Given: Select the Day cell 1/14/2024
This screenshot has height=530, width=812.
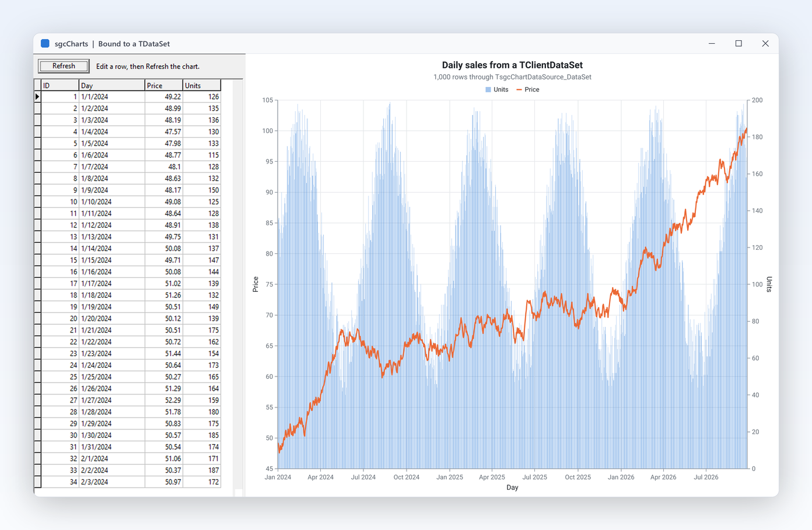Looking at the screenshot, I should point(112,249).
